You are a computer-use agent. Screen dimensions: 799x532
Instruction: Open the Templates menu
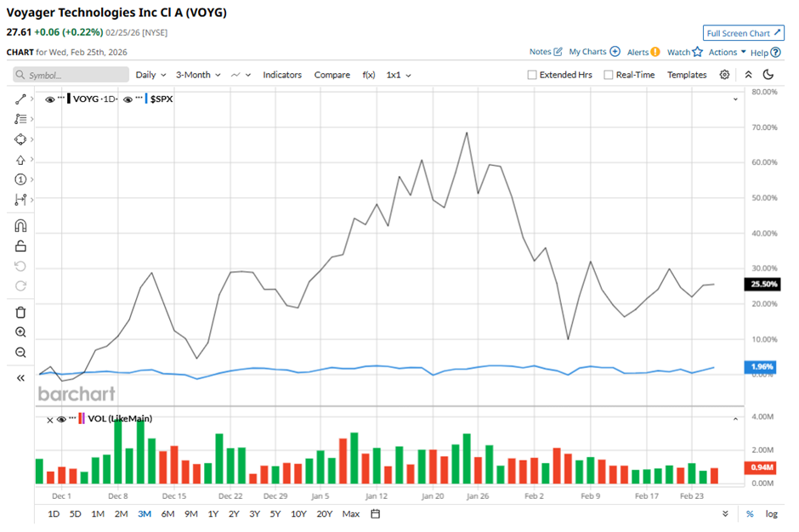click(x=687, y=75)
